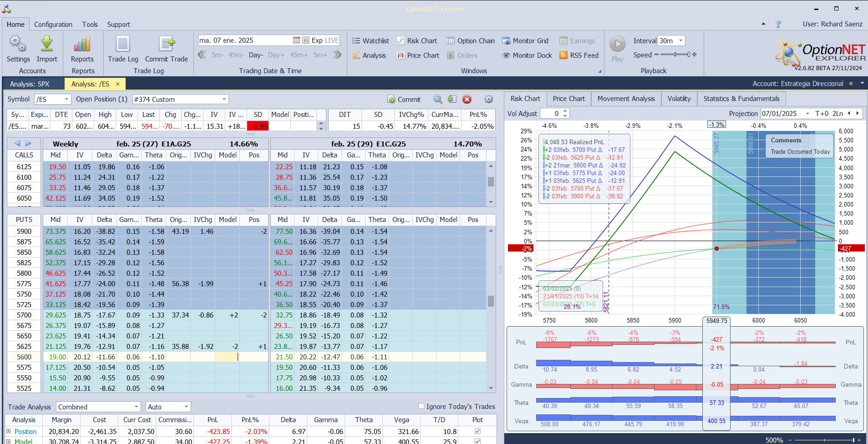Switch to the Analysis: SPX tab
The height and width of the screenshot is (444, 868).
coord(30,84)
